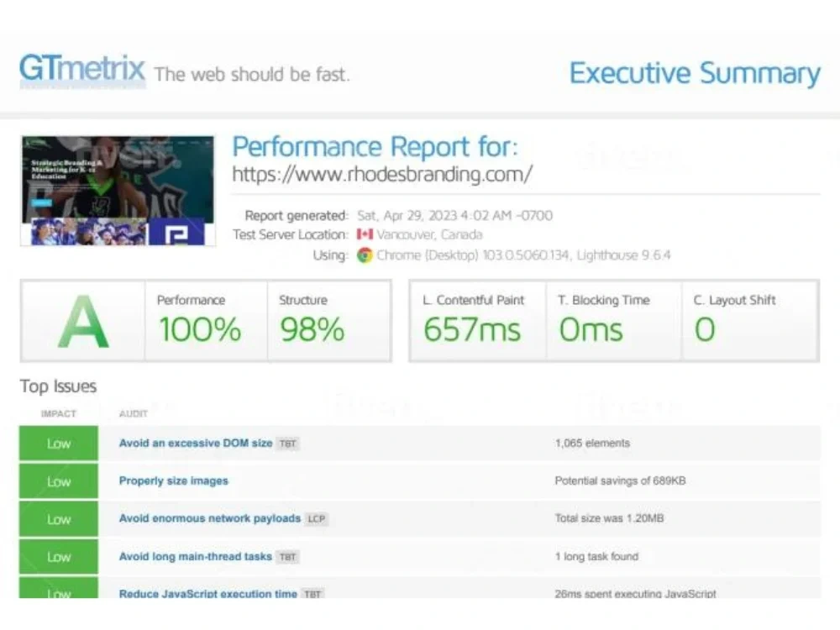
Task: Open the Avoid long main-thread tasks audit
Action: point(196,556)
